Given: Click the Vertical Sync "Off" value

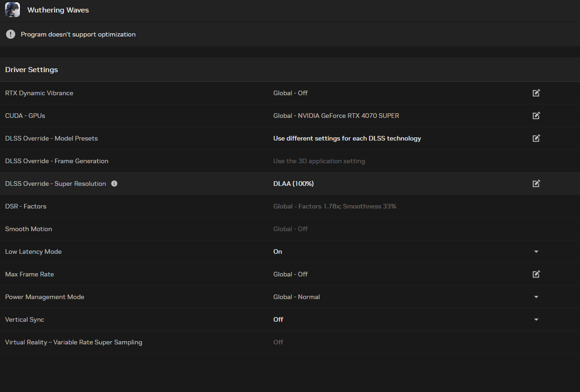Looking at the screenshot, I should (278, 319).
